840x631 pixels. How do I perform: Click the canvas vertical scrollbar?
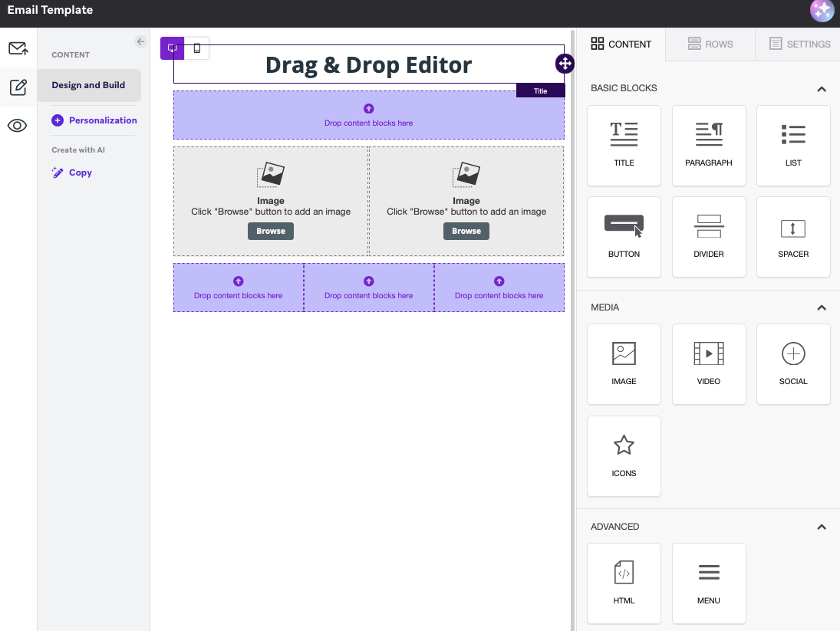573,330
